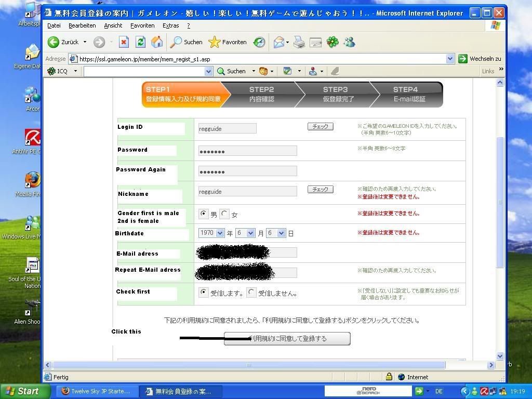Open the Favoriten star button

[227, 42]
